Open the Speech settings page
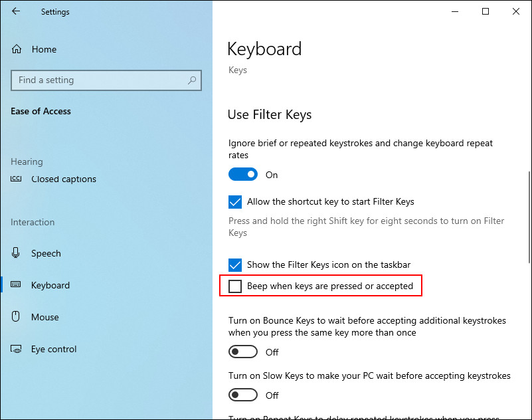 pyautogui.click(x=46, y=253)
